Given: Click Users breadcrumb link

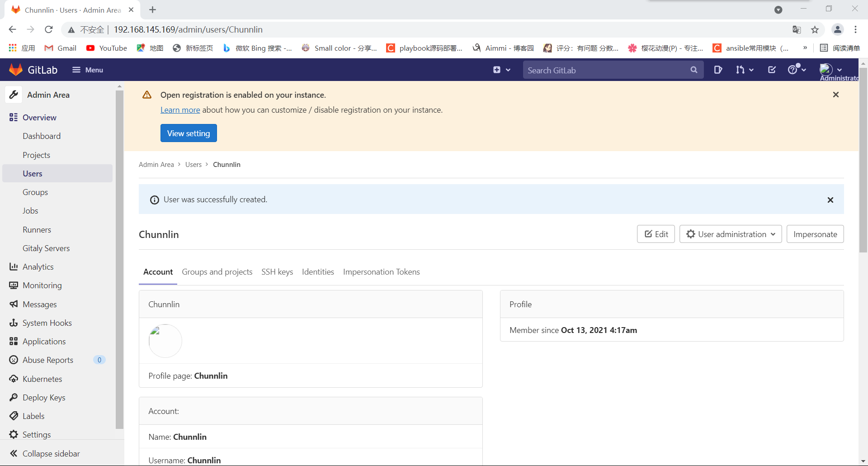Looking at the screenshot, I should 193,165.
